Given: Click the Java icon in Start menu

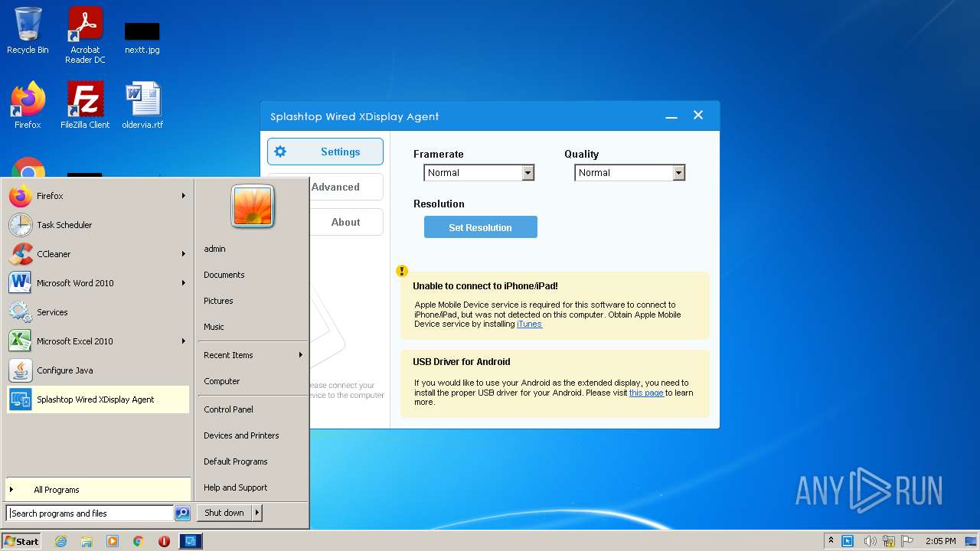Looking at the screenshot, I should (20, 370).
